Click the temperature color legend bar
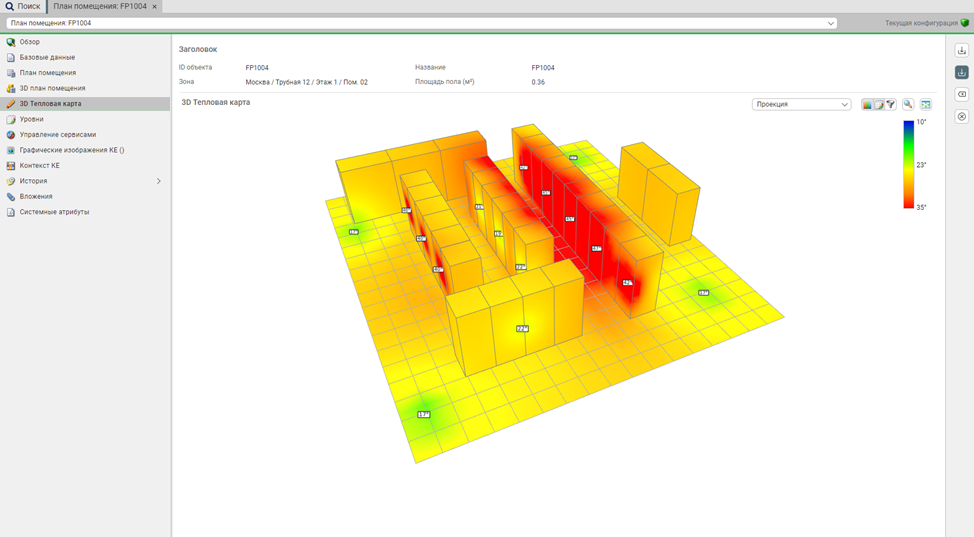Screen dimensions: 974x537 coord(908,164)
